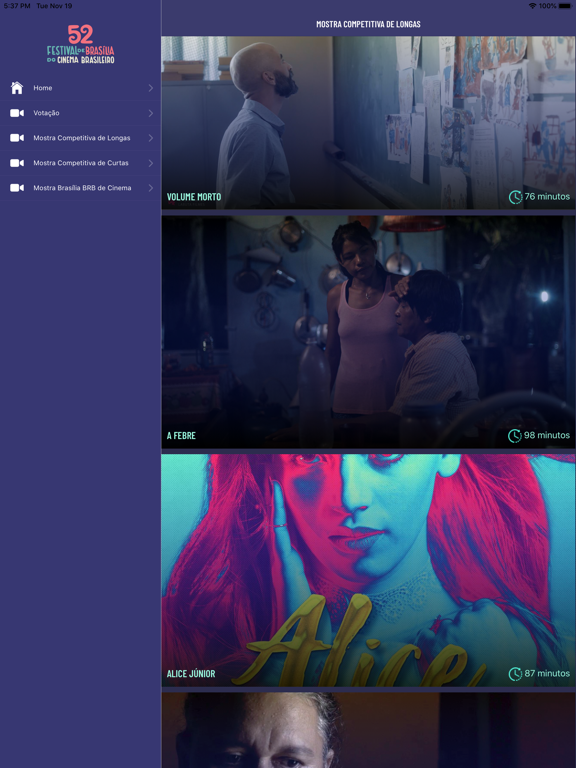Viewport: 576px width, 768px height.
Task: Select the 98 minutos duration label
Action: pos(547,435)
